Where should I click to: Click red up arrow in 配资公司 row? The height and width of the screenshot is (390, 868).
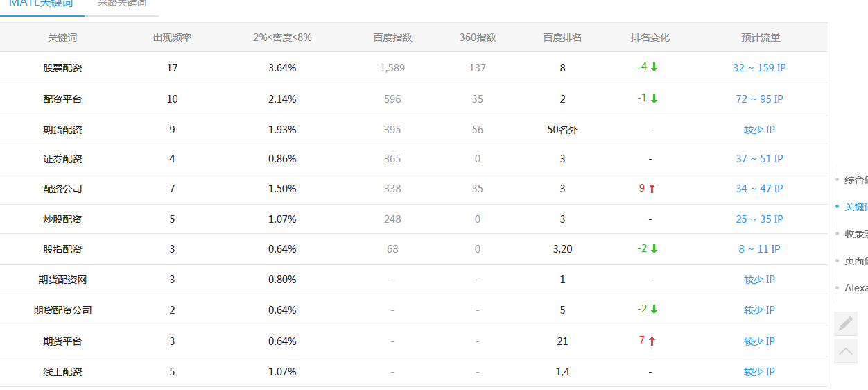point(652,189)
